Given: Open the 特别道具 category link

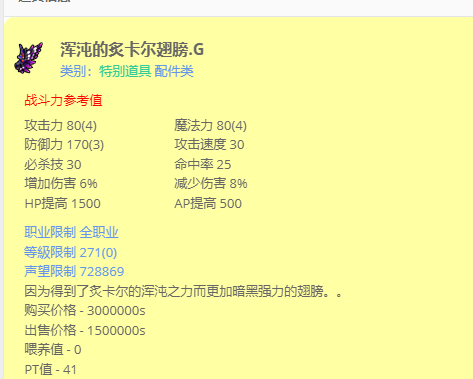Looking at the screenshot, I should click(125, 71).
